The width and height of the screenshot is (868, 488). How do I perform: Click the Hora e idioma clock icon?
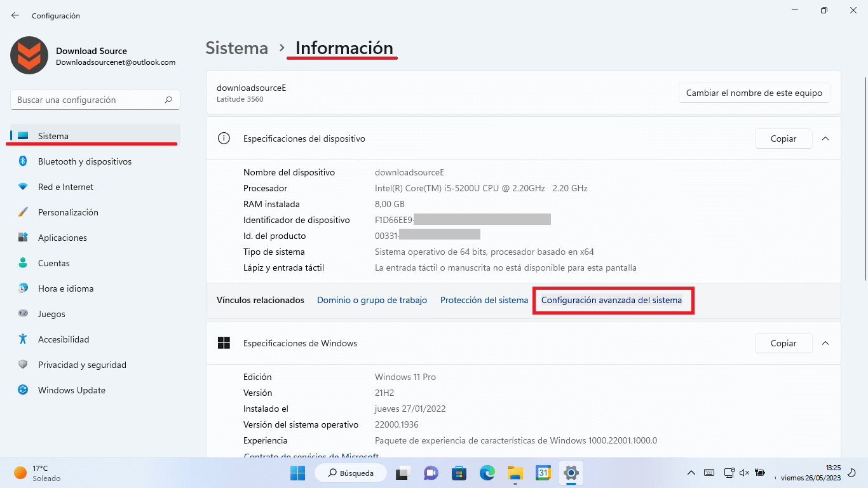pyautogui.click(x=23, y=288)
